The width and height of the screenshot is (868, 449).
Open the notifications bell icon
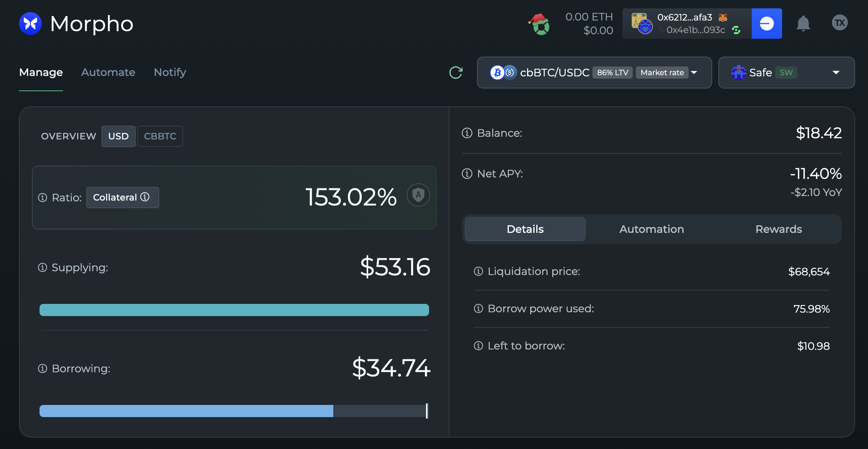803,24
